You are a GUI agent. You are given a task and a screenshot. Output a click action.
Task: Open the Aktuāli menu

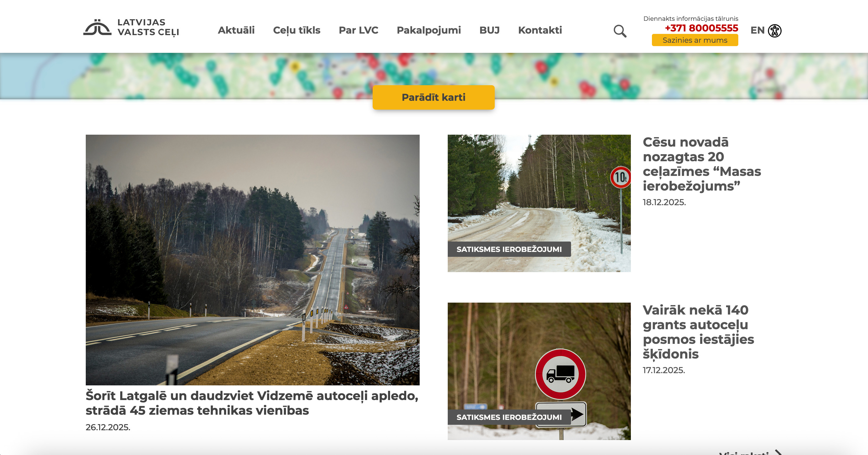pyautogui.click(x=236, y=30)
